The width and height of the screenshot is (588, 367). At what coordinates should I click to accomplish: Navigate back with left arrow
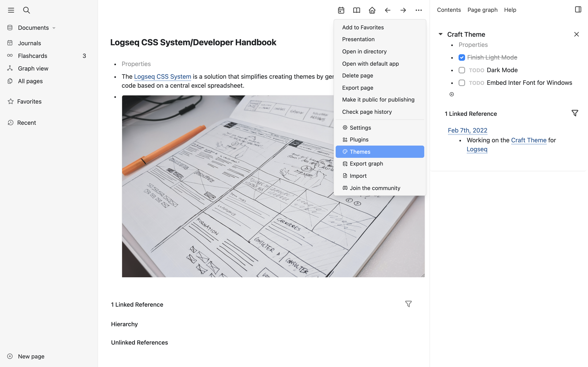(x=388, y=10)
